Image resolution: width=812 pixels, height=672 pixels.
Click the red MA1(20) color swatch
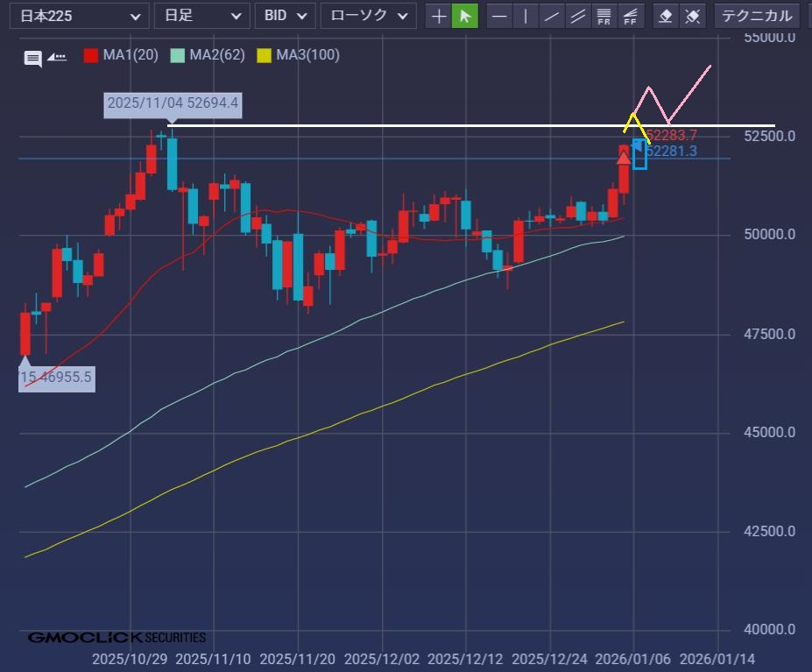pos(91,55)
